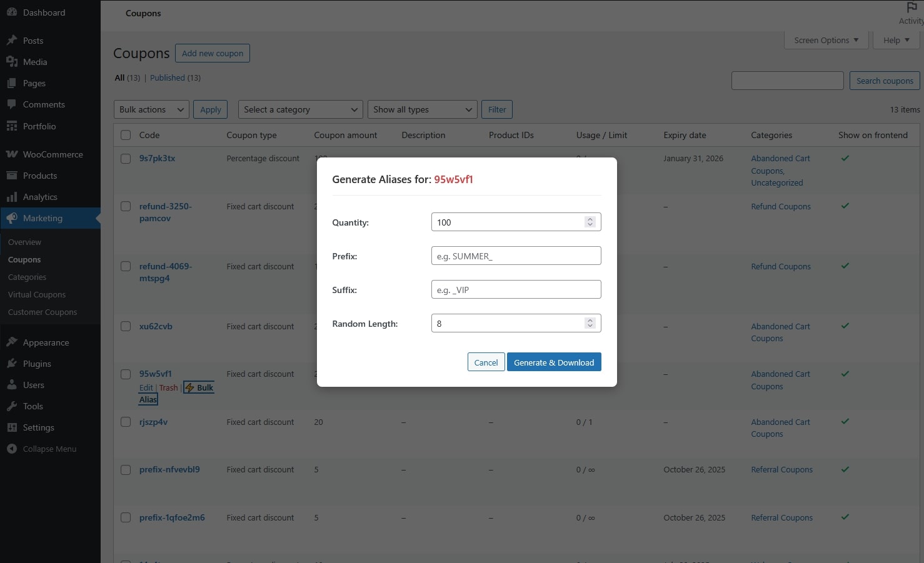
Task: Click into the Prefix input field
Action: click(516, 256)
